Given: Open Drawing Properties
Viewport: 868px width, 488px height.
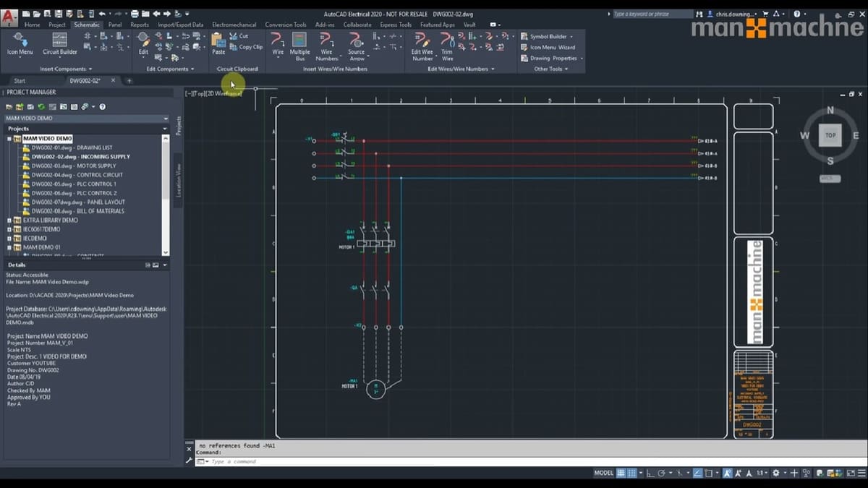Looking at the screenshot, I should point(550,58).
